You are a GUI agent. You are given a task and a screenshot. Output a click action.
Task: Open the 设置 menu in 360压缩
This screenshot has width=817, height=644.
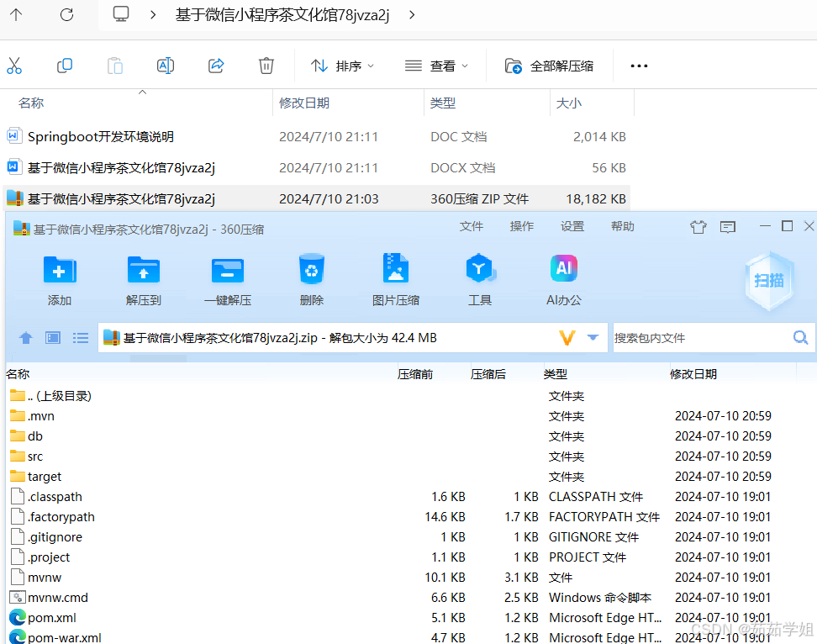572,226
